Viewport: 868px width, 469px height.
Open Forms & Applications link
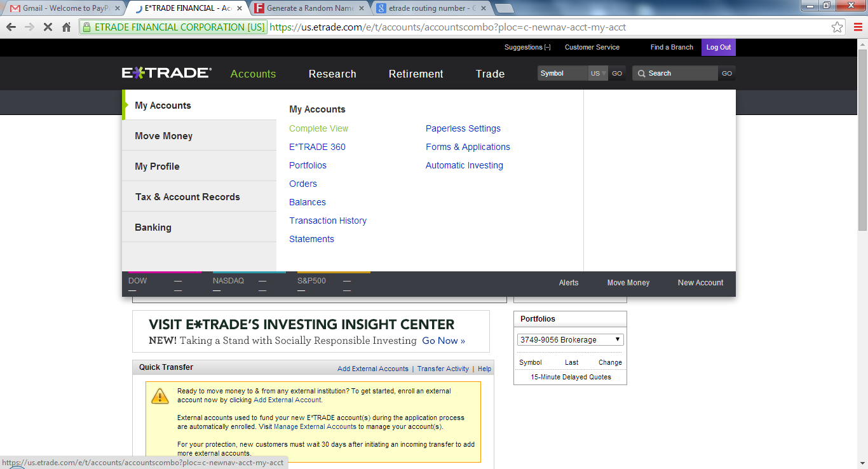(x=468, y=147)
